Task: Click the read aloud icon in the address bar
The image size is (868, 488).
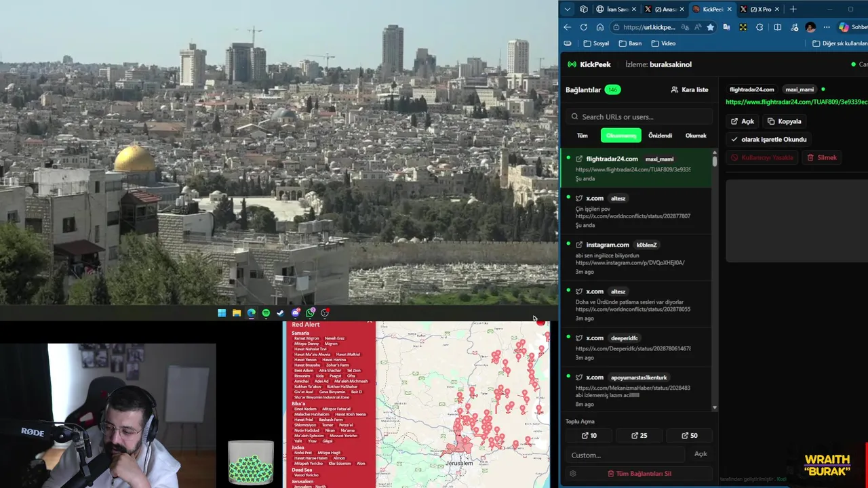Action: [x=697, y=27]
